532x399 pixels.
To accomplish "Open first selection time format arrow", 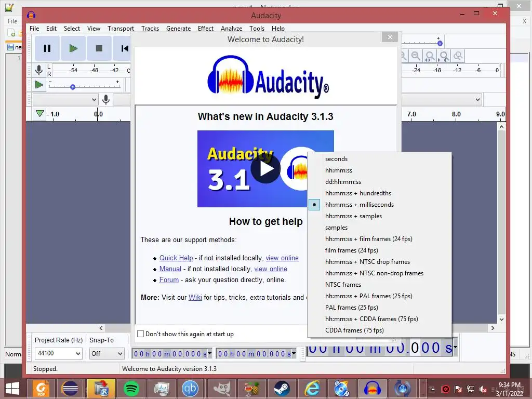I will [x=210, y=353].
